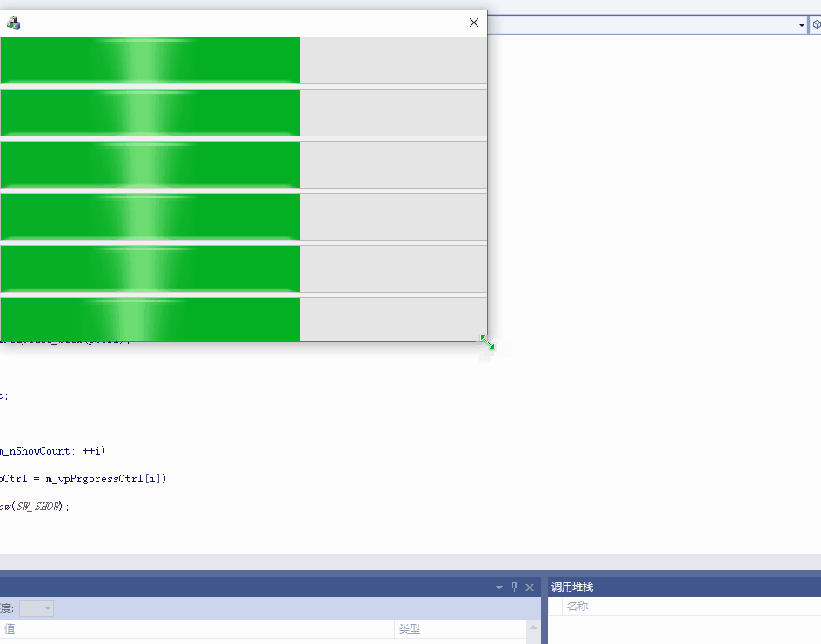This screenshot has height=644, width=821.
Task: Click the m_nShowCount; ++i) code line
Action: click(x=52, y=451)
